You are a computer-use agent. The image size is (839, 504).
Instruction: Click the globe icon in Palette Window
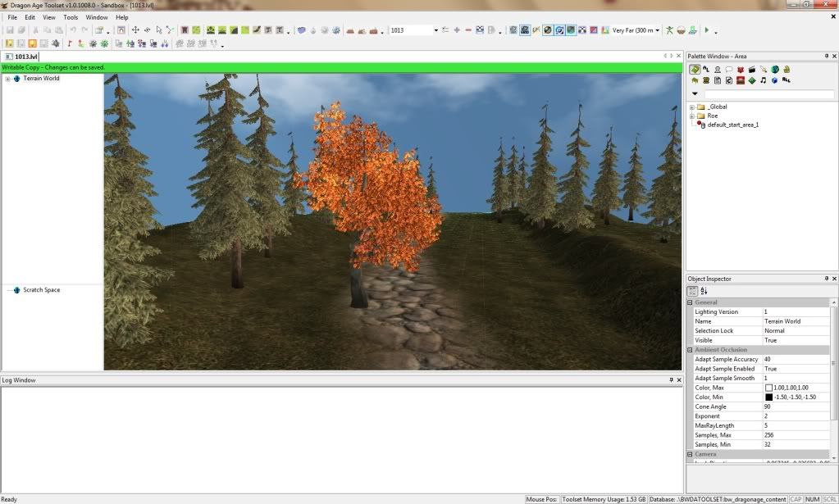(775, 70)
